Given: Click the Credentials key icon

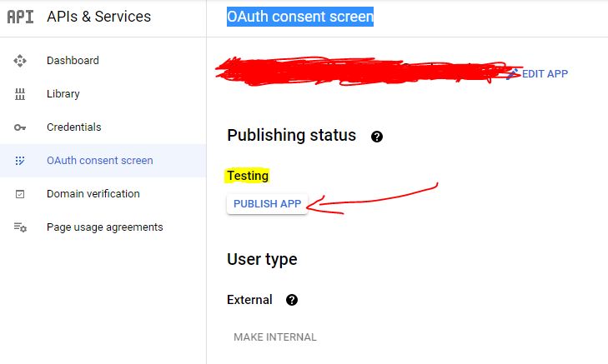Looking at the screenshot, I should coord(20,127).
